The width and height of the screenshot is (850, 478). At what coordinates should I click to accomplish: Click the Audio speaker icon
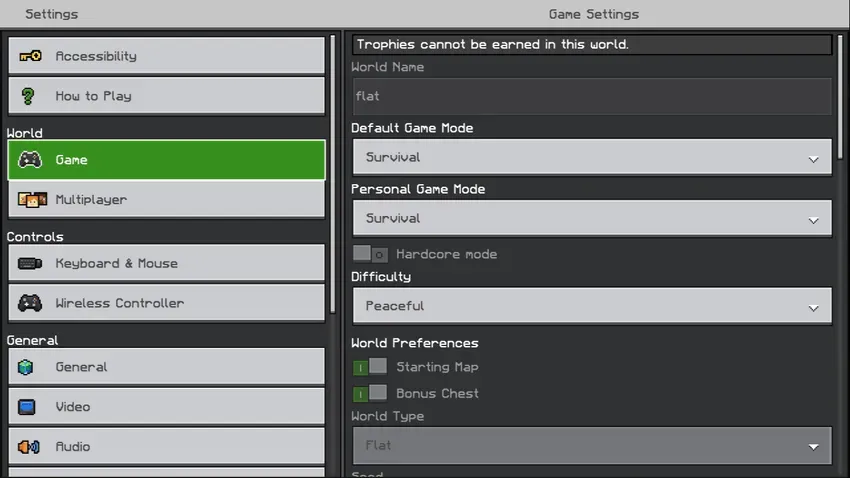pyautogui.click(x=29, y=447)
